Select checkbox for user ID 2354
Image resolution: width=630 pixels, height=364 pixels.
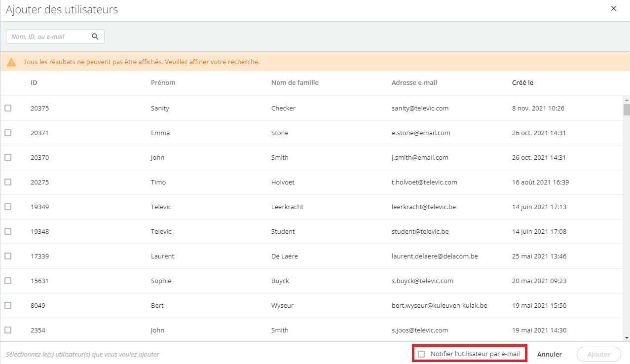click(8, 330)
